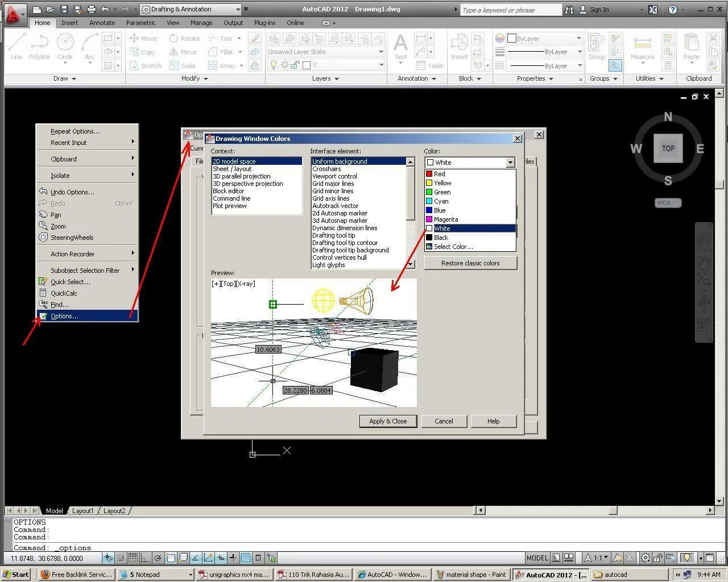728x582 pixels.
Task: Toggle Polar Tracking in the status bar
Action: point(158,558)
